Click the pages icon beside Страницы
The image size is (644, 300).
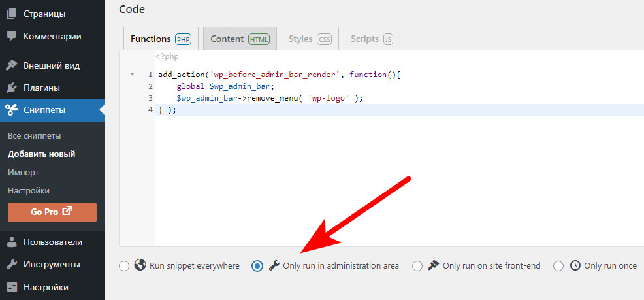pos(12,14)
